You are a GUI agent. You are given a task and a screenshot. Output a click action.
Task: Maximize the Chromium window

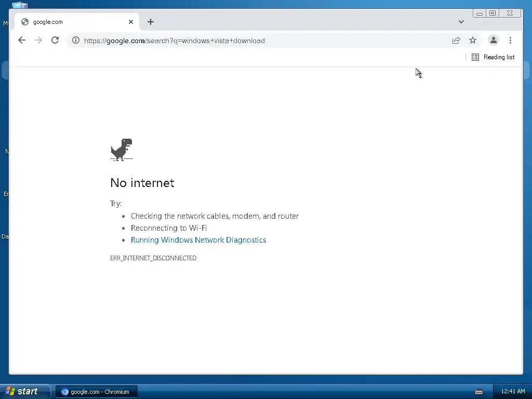(493, 13)
